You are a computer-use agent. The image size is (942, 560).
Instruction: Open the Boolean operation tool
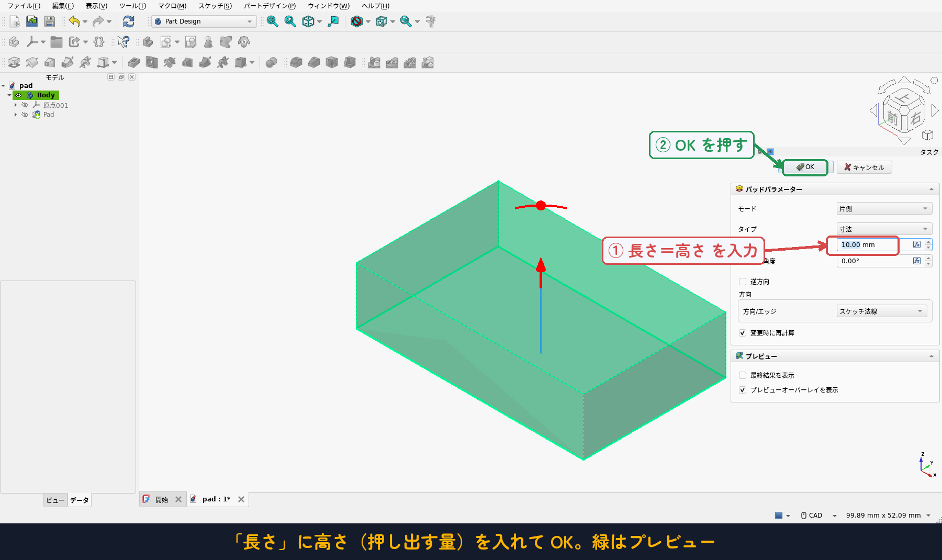(271, 63)
